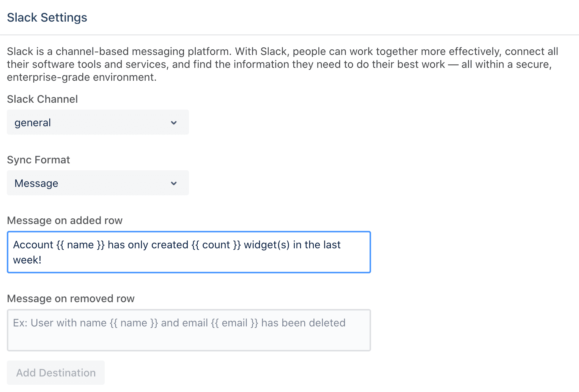Click inside the 'Message on added row' field
The width and height of the screenshot is (579, 392).
point(189,252)
